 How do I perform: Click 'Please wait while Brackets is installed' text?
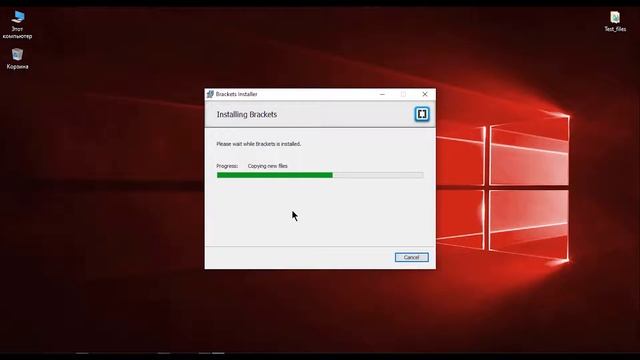pyautogui.click(x=258, y=144)
